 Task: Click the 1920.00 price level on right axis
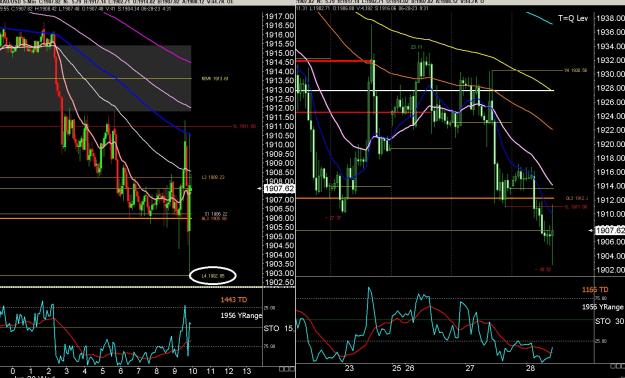[x=610, y=144]
